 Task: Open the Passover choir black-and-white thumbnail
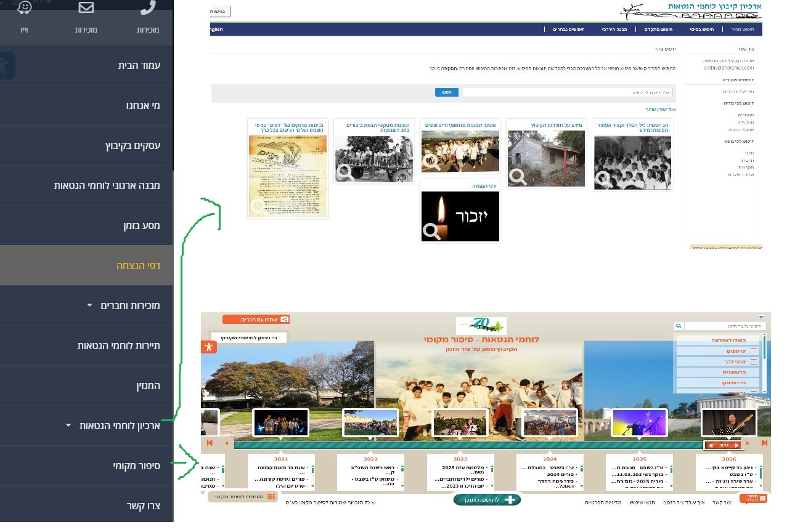(x=632, y=163)
